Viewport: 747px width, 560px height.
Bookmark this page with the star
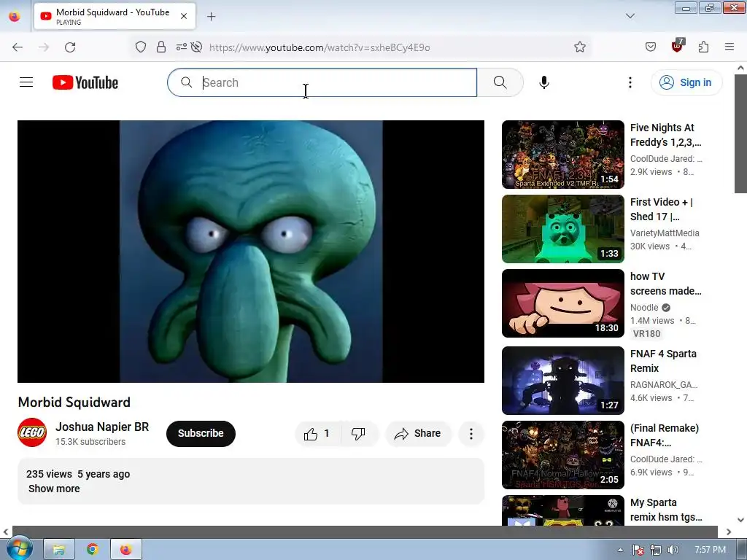point(580,47)
